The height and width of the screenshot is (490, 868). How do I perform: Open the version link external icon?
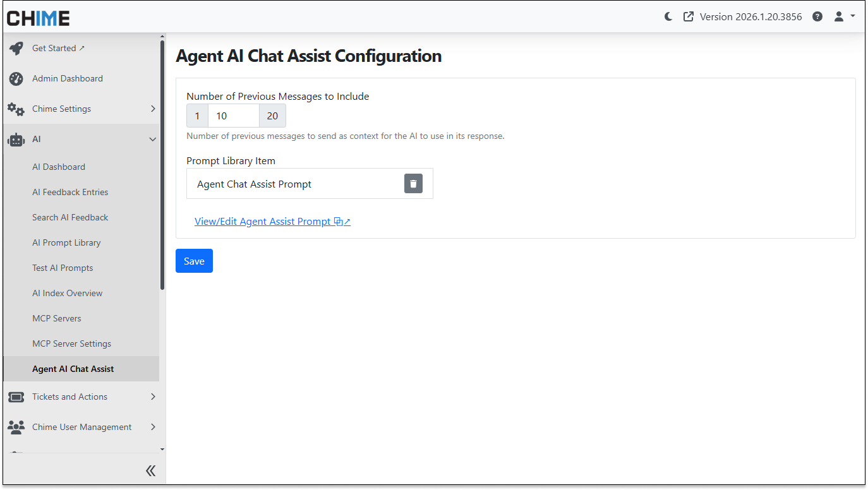point(689,17)
